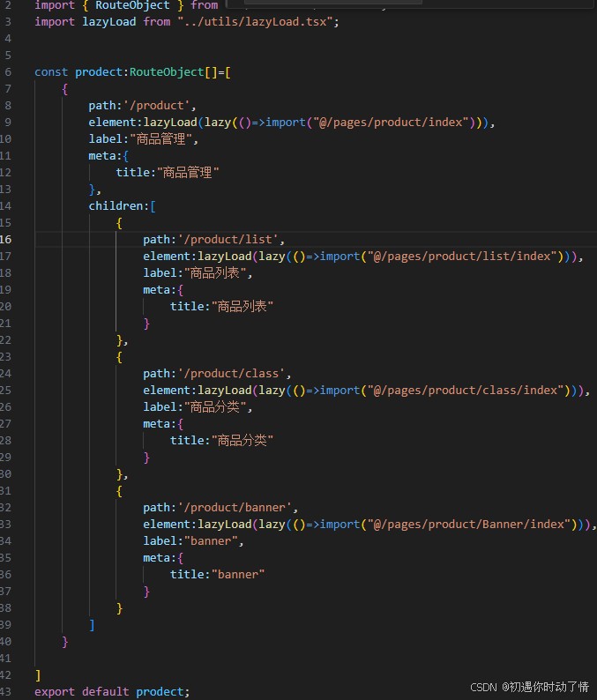This screenshot has width=597, height=700.
Task: Click the 'meta:{' on line 35
Action: 163,557
